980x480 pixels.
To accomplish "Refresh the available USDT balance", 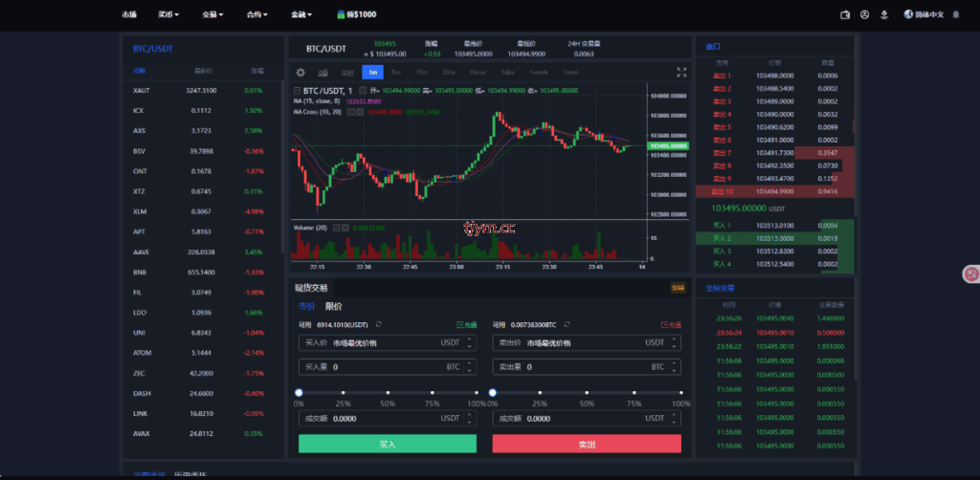I will click(x=379, y=325).
